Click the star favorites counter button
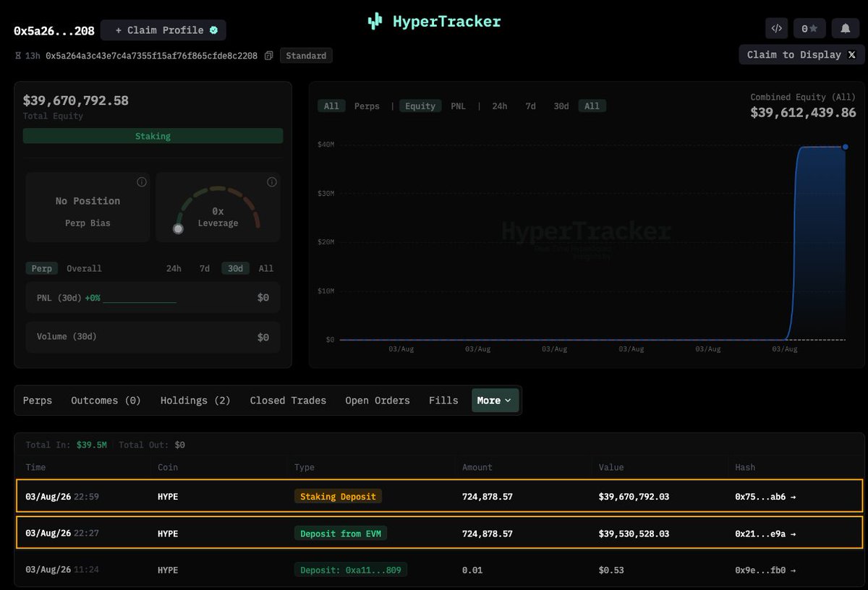The height and width of the screenshot is (590, 868). pyautogui.click(x=809, y=29)
